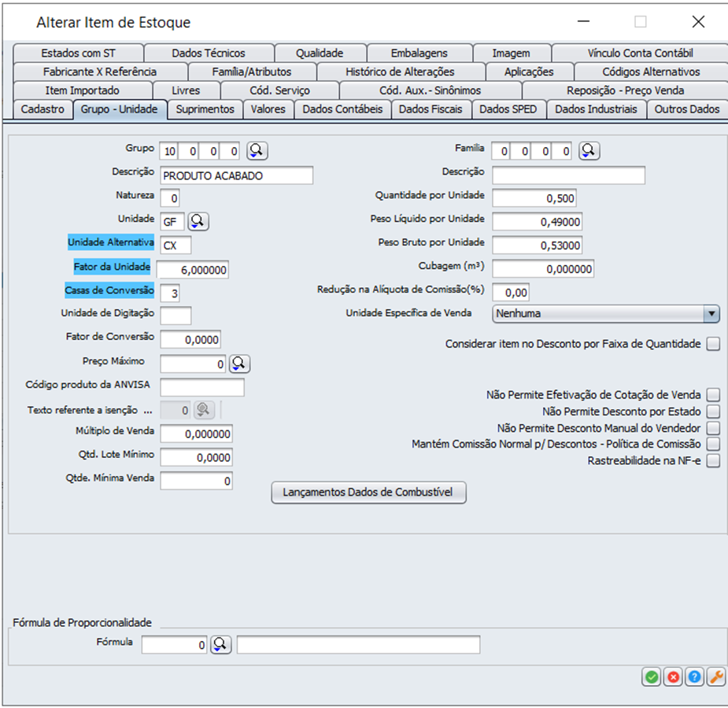Image resolution: width=728 pixels, height=708 pixels.
Task: Check Não Permite Desconto por Estado
Action: [713, 411]
